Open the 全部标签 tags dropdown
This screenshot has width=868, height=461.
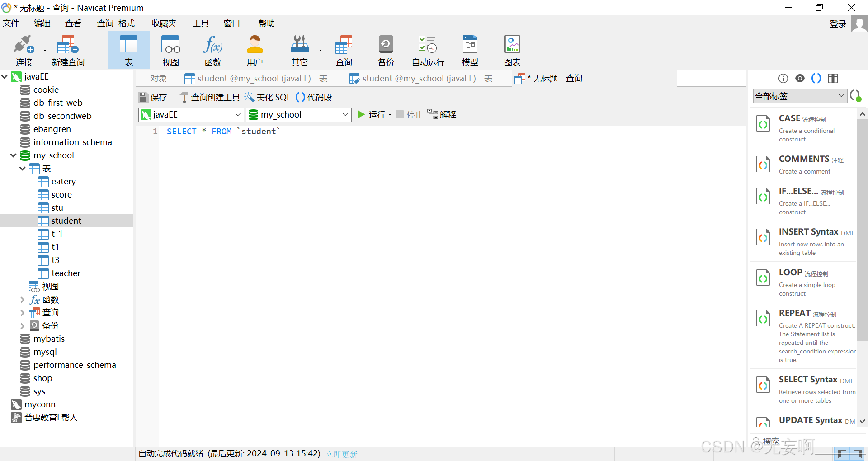click(800, 96)
